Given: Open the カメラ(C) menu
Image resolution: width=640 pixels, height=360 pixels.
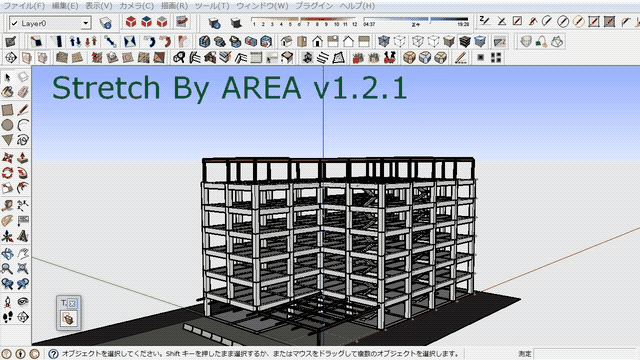Looking at the screenshot, I should (x=136, y=6).
